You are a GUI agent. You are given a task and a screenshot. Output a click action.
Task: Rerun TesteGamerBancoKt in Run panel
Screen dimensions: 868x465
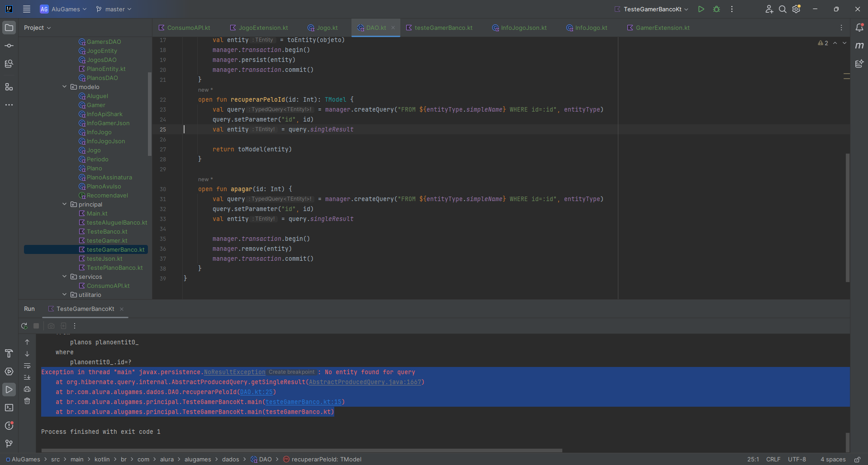click(x=24, y=326)
